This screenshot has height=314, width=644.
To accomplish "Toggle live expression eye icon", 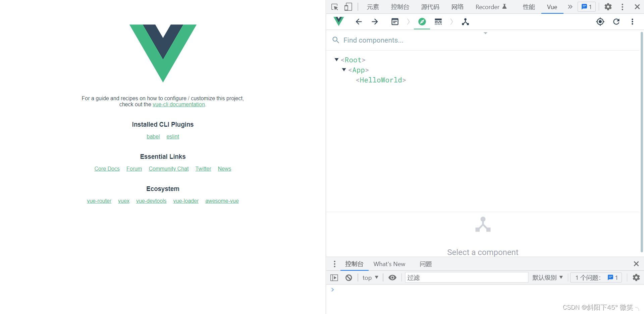I will (392, 277).
